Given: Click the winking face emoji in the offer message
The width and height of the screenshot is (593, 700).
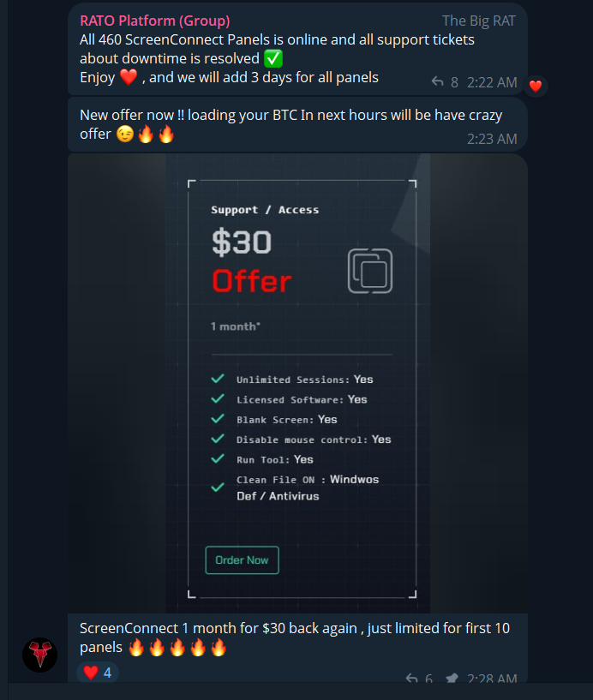Looking at the screenshot, I should [x=125, y=134].
